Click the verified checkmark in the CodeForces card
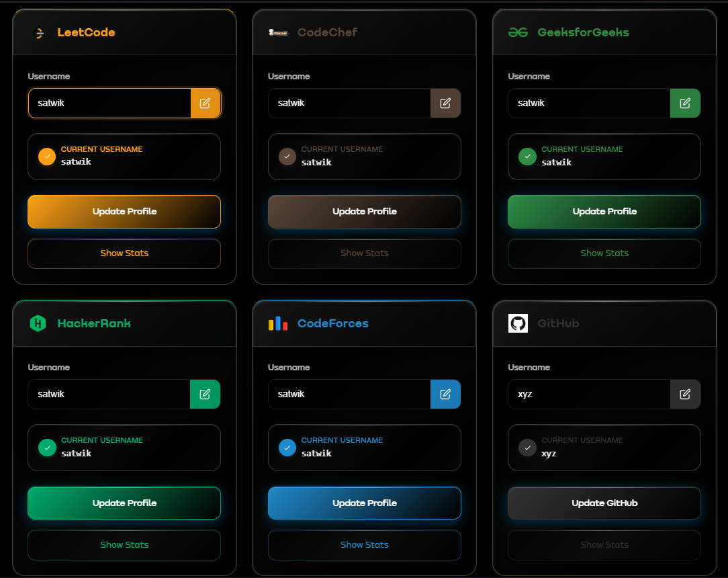This screenshot has width=728, height=578. (287, 448)
